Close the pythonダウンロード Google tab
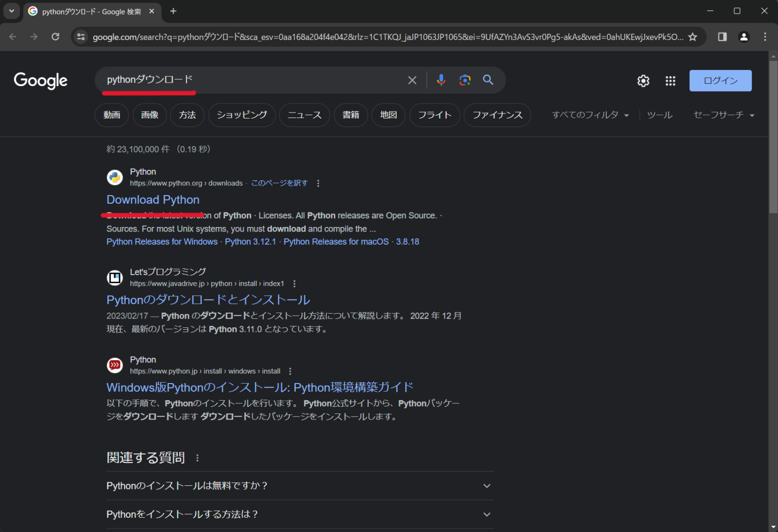The width and height of the screenshot is (778, 532). coord(151,11)
